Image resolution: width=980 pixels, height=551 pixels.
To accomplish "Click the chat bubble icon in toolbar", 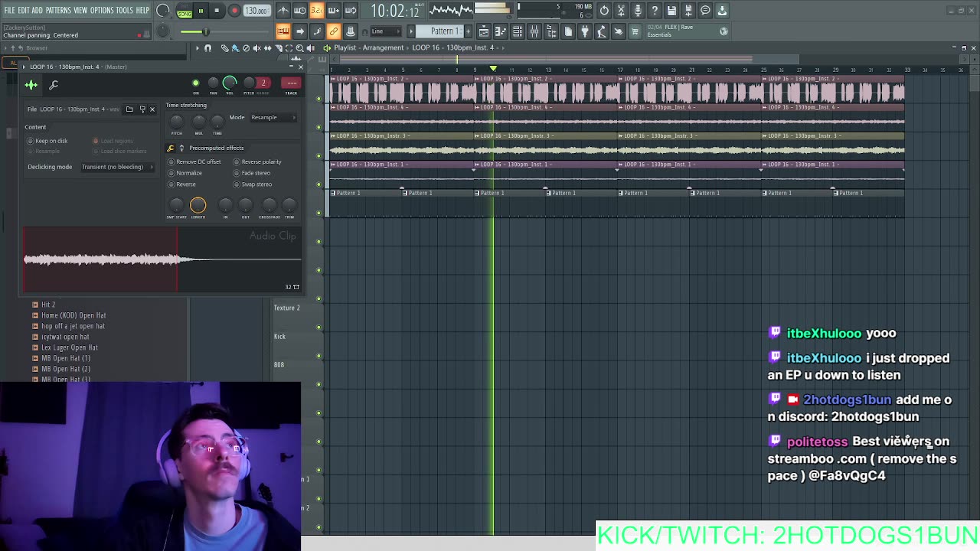I will pyautogui.click(x=705, y=11).
